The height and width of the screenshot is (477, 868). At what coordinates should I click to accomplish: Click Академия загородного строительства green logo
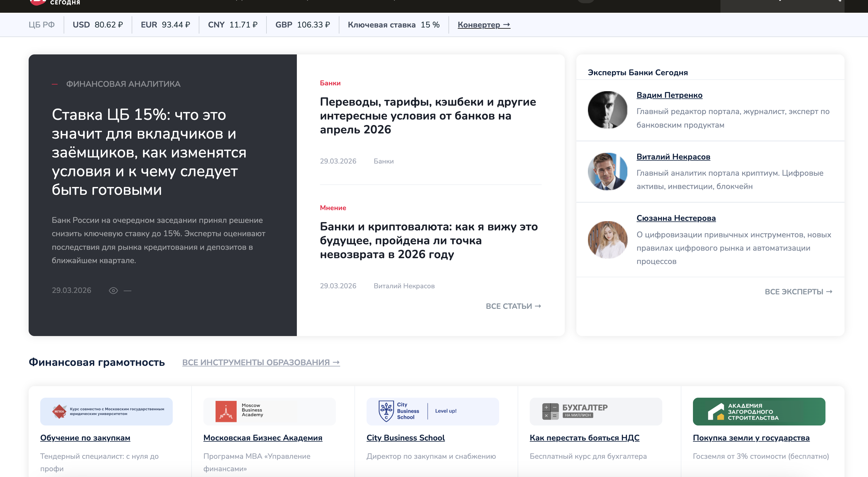coord(759,411)
